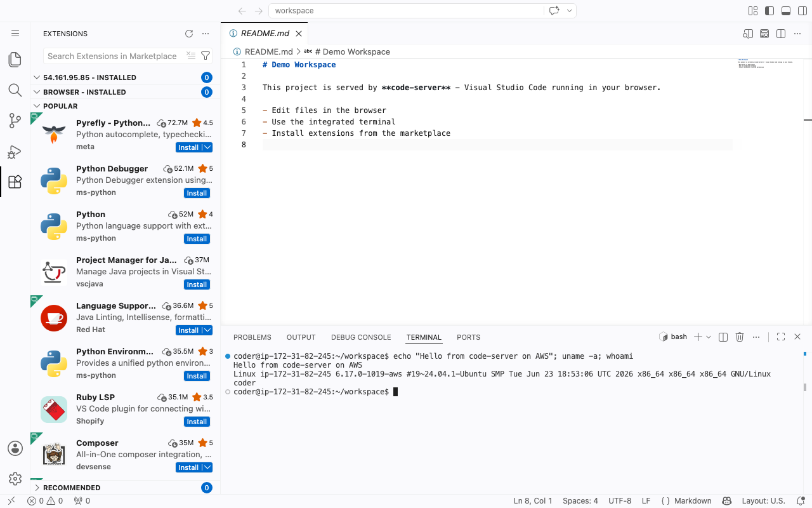The width and height of the screenshot is (812, 508).
Task: Split the editor right
Action: (x=781, y=34)
